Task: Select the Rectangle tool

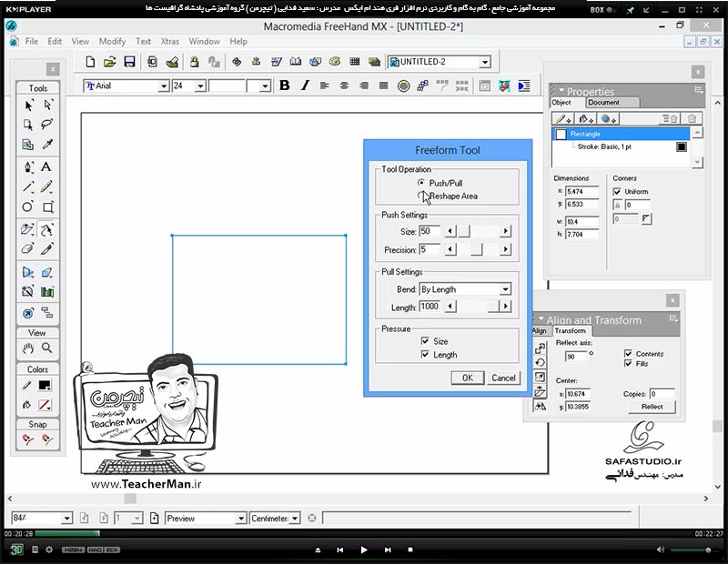Action: 47,207
